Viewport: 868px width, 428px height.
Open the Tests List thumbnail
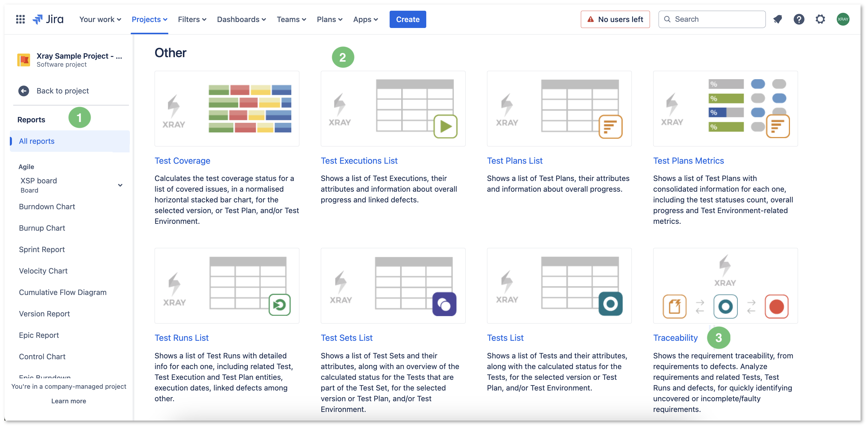click(559, 286)
